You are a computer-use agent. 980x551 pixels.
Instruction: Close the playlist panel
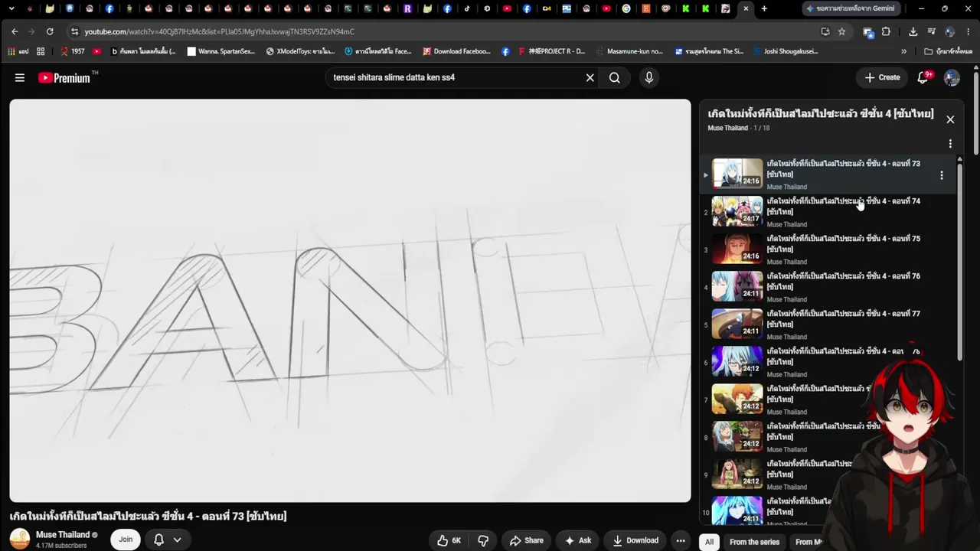(x=950, y=119)
